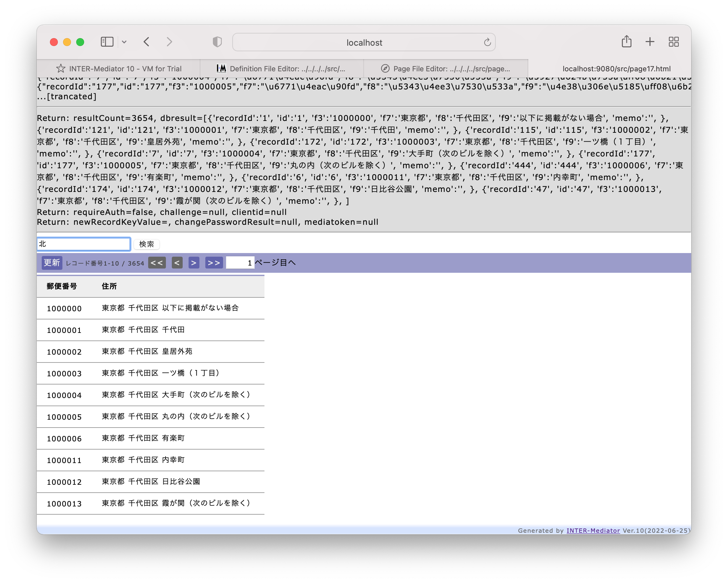
Task: Select postal code 1000000 cell
Action: (x=64, y=308)
